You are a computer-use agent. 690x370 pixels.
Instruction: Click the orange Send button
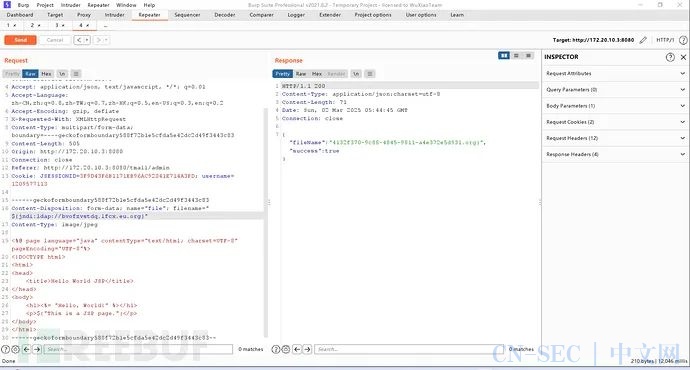coord(20,40)
